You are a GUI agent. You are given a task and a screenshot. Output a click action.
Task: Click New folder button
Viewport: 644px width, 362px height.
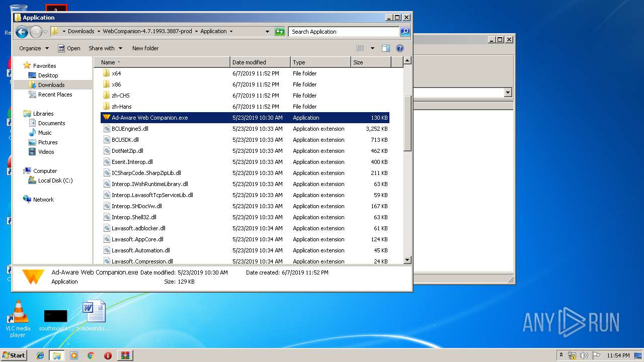point(145,48)
